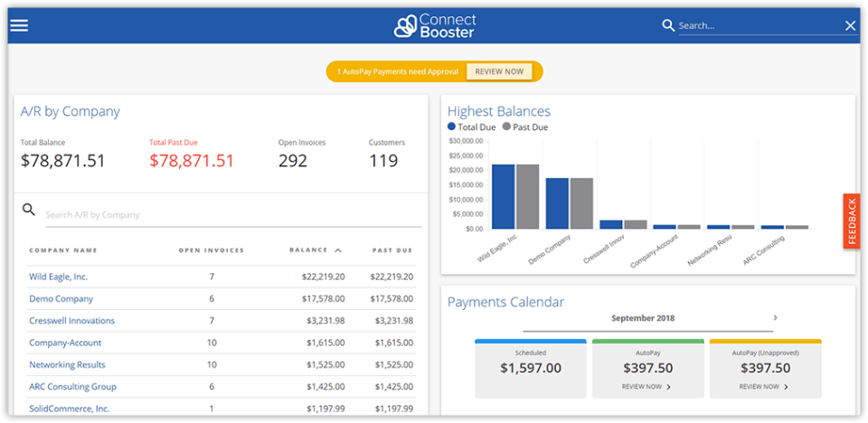Click Networking Results balance $1,525.00
This screenshot has height=423, width=868.
[x=325, y=365]
